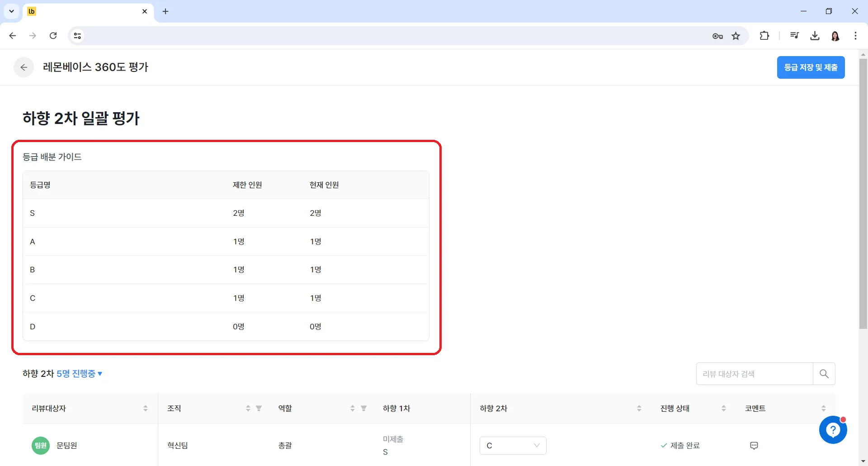Sort arrows of 조직 column

[248, 409]
